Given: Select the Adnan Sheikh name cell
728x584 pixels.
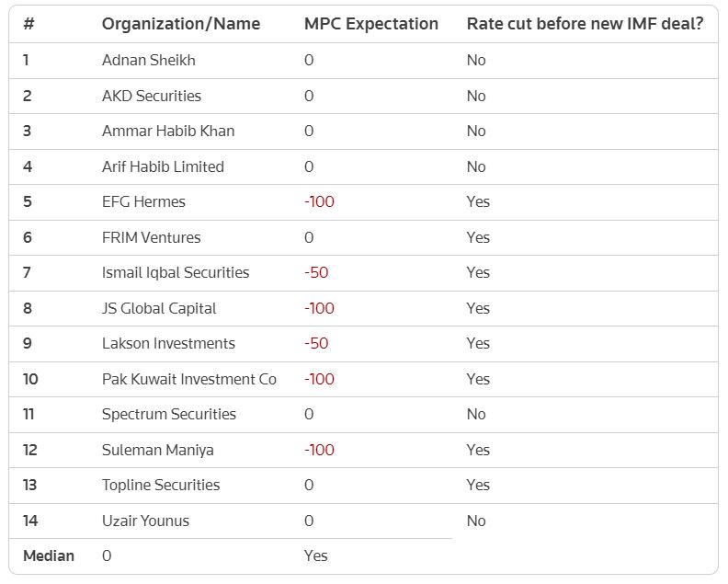Looking at the screenshot, I should pos(148,60).
